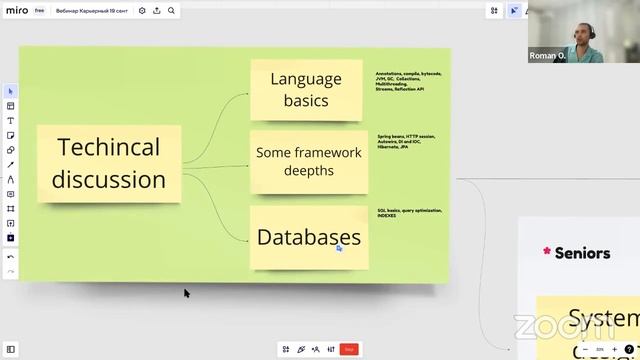Image resolution: width=640 pixels, height=360 pixels.
Task: Select the Frame tool
Action: [x=11, y=209]
